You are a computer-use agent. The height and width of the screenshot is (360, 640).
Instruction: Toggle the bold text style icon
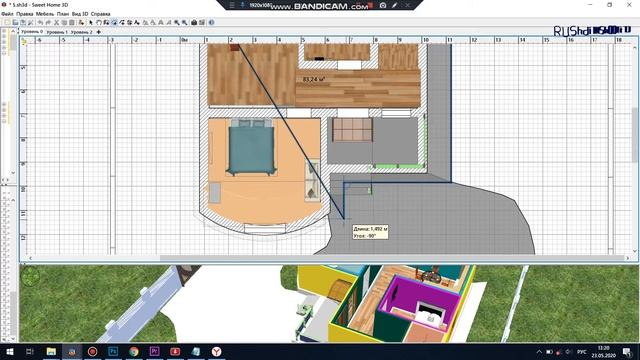[161, 22]
